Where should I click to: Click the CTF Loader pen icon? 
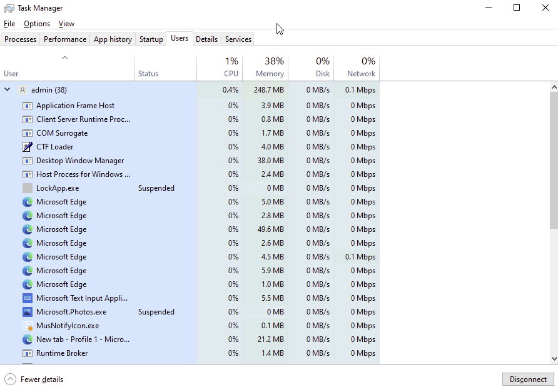(x=28, y=147)
